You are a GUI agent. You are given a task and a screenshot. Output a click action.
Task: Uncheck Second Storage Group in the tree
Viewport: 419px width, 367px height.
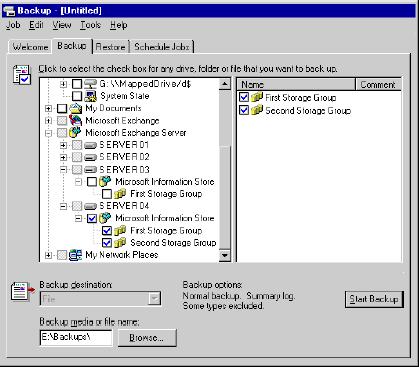(x=107, y=243)
